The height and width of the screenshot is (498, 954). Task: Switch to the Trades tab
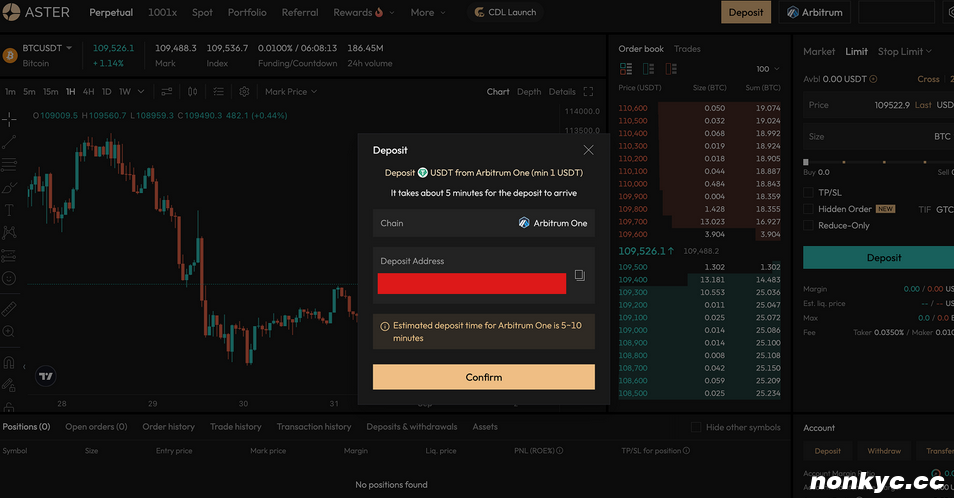tap(687, 49)
